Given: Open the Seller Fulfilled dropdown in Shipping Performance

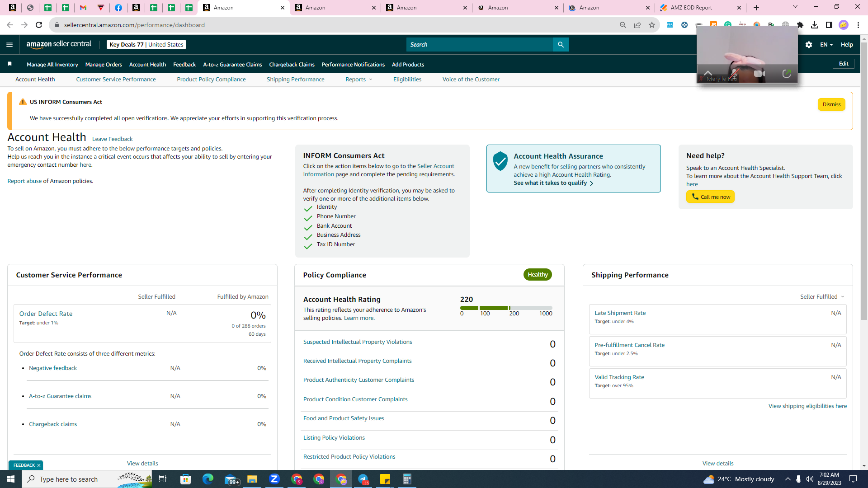Looking at the screenshot, I should pos(822,297).
